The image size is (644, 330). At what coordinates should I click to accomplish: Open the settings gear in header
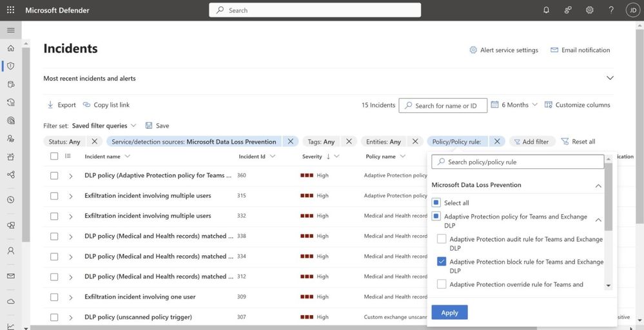(589, 10)
